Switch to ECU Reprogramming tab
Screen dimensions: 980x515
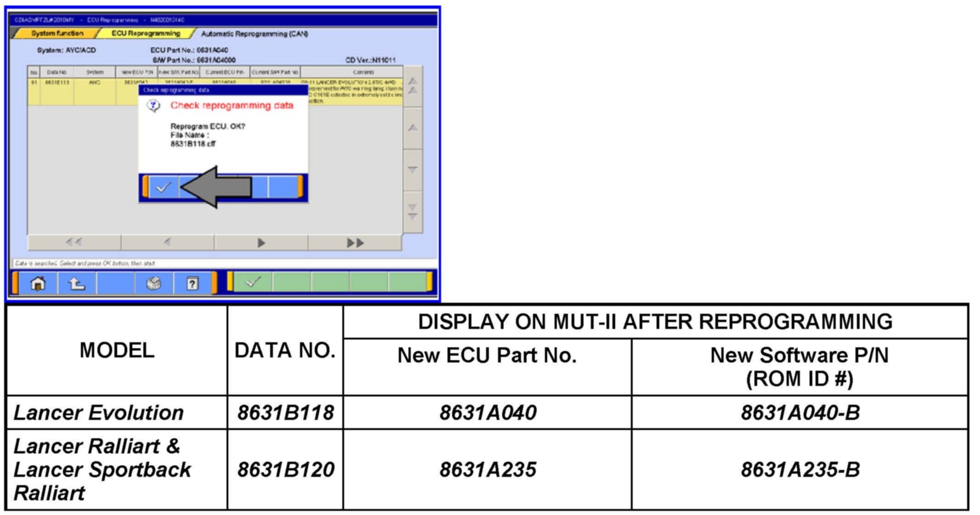click(146, 34)
